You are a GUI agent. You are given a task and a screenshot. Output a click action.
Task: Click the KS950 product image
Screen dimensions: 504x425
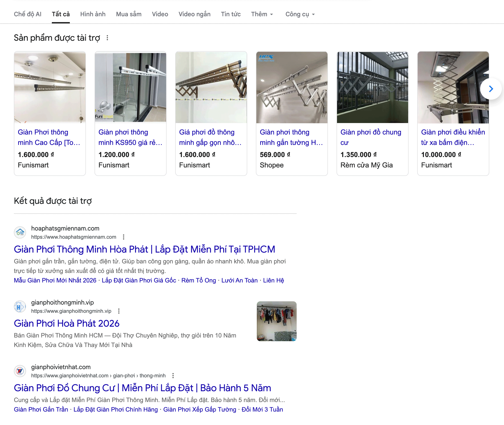click(131, 88)
